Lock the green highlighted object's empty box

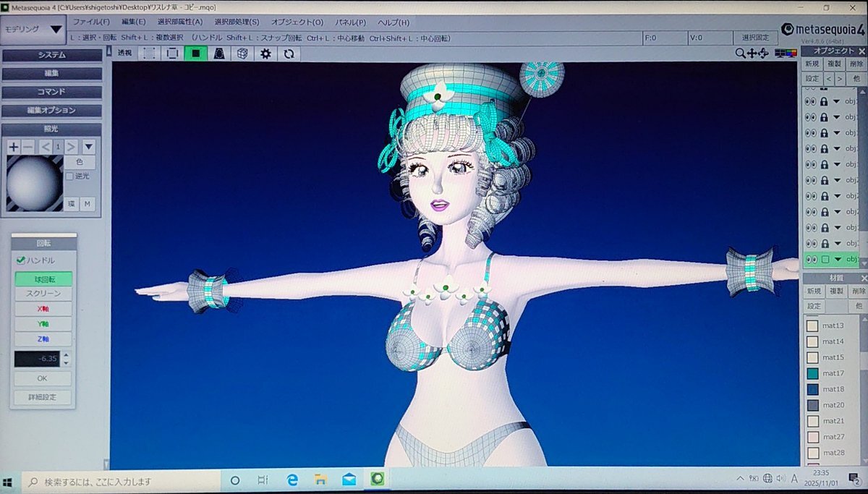point(825,259)
